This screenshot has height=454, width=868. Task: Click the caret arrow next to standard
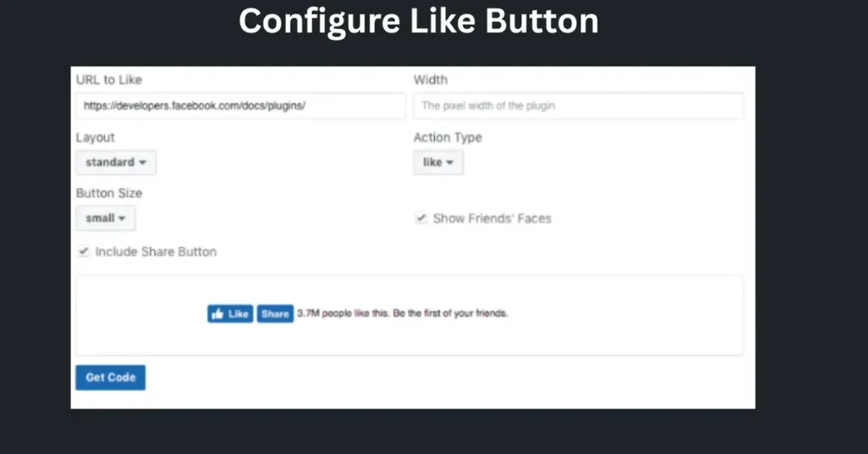[142, 163]
